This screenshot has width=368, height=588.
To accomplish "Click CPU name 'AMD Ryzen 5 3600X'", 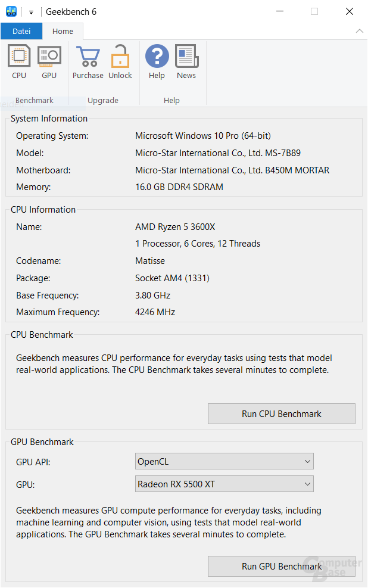I will click(x=175, y=227).
